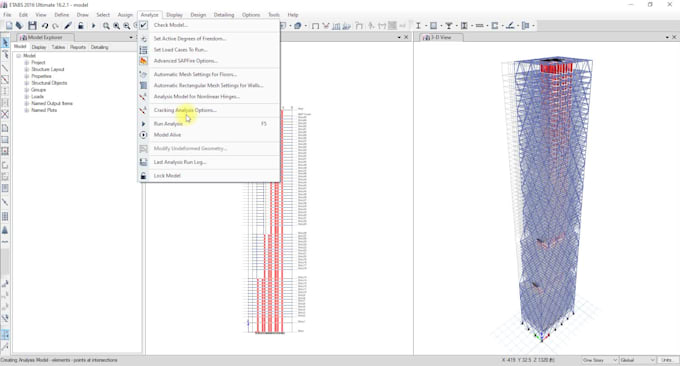Click the Set Load Cases list icon

pyautogui.click(x=144, y=50)
